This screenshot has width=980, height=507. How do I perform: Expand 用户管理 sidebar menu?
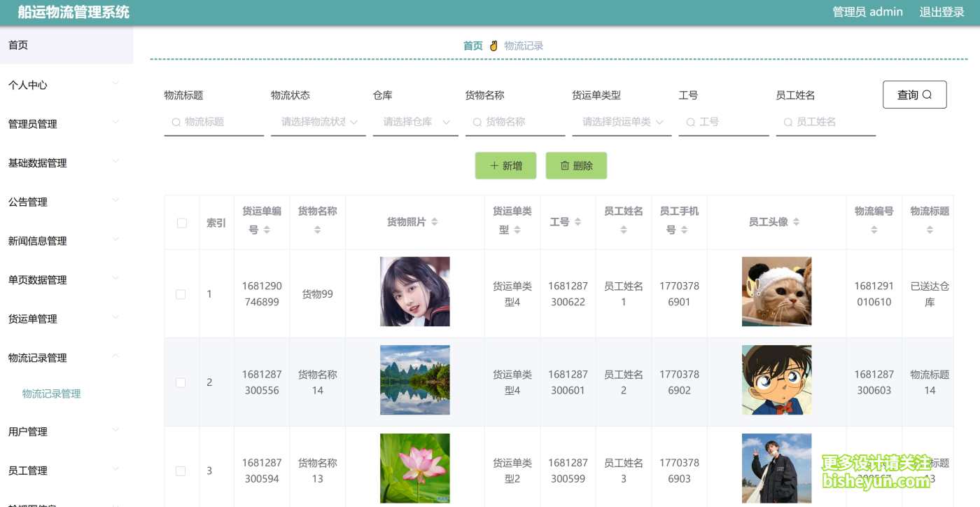(66, 431)
